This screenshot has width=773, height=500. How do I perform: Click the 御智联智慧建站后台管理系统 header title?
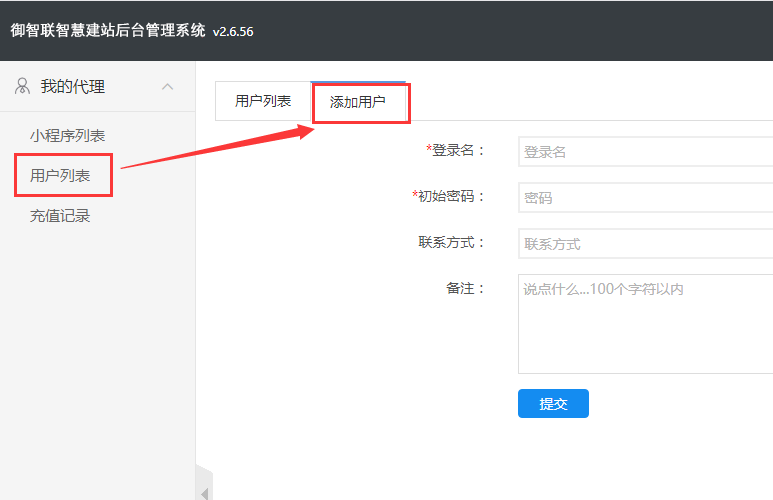coord(107,31)
